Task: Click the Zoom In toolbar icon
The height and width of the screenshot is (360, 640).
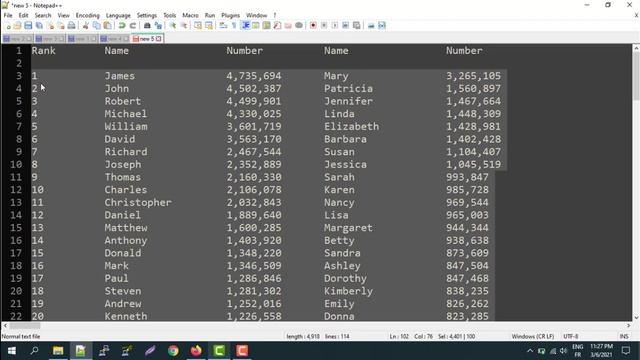Action: tap(173, 25)
